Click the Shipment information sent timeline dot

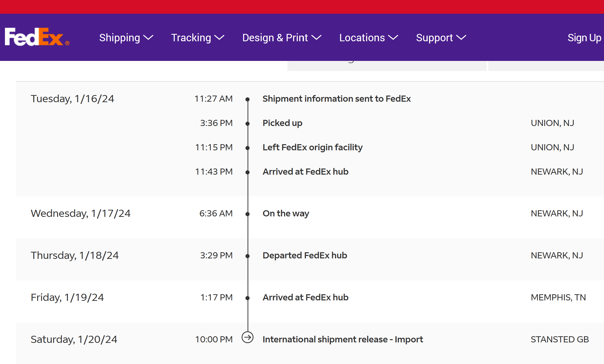[248, 99]
